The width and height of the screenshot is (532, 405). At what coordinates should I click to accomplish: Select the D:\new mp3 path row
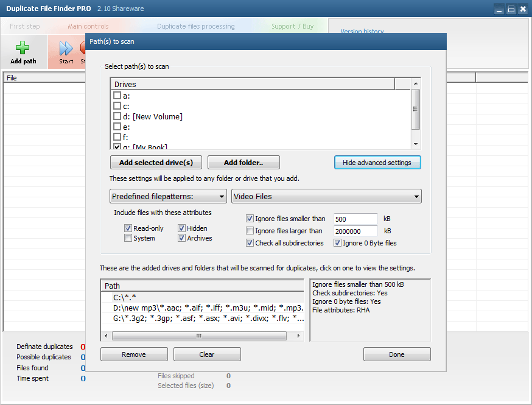202,308
